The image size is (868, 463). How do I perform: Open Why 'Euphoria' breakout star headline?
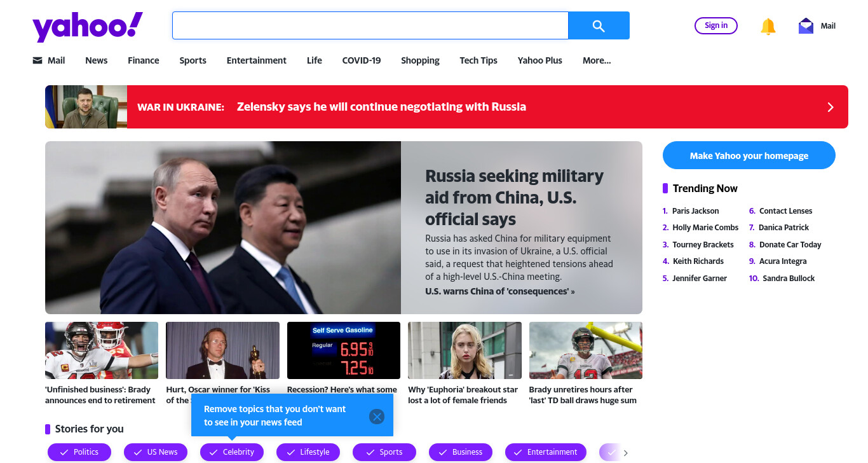(x=463, y=395)
